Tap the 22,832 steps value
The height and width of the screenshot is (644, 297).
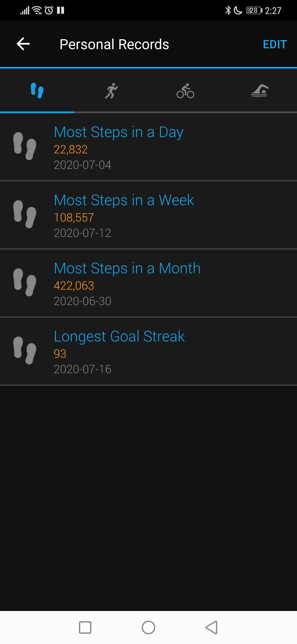point(71,149)
